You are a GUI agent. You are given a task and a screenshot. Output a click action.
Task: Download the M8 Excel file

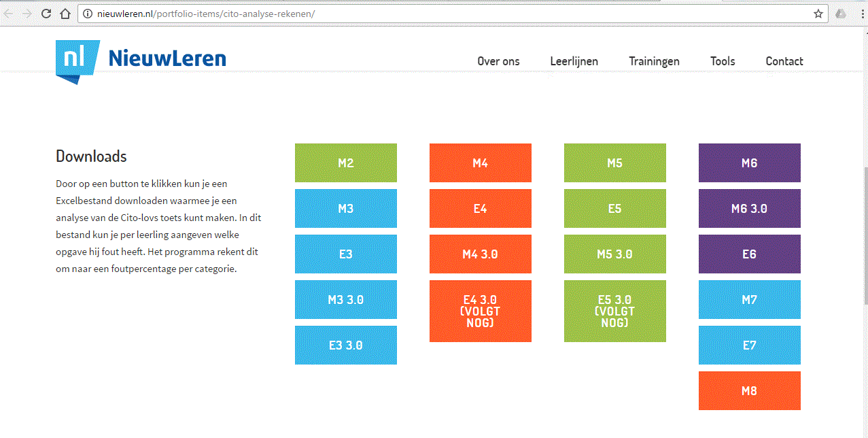pos(750,391)
